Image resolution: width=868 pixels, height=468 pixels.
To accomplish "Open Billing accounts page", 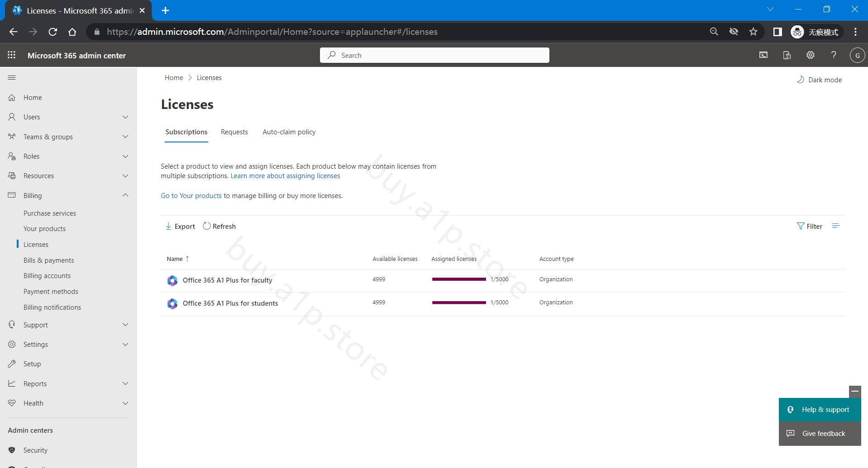I will click(47, 276).
